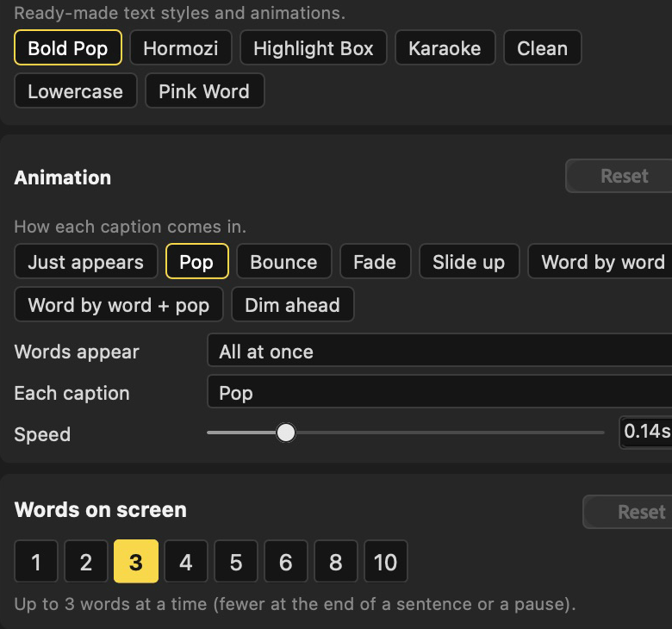
Task: Select 3 words on screen
Action: (136, 561)
